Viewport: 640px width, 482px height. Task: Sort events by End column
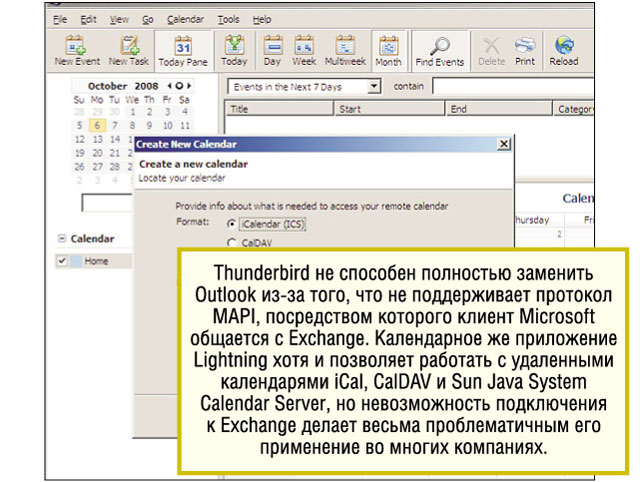(499, 109)
